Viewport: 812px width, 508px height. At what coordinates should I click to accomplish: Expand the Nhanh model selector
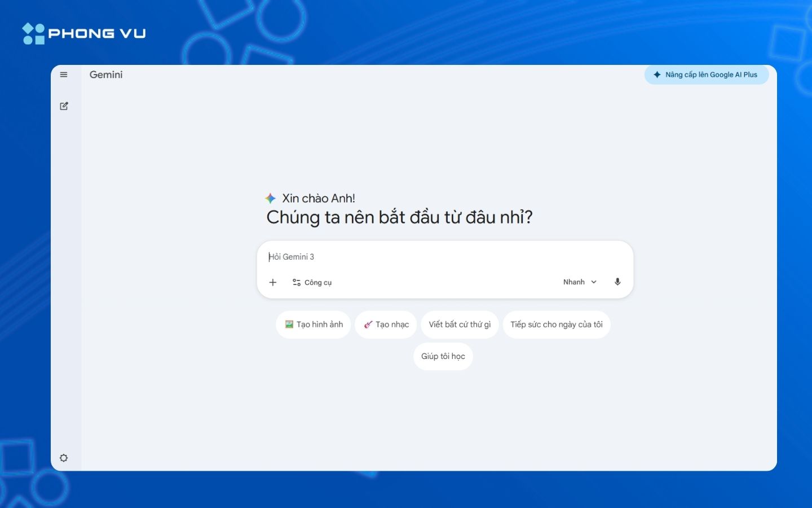pyautogui.click(x=580, y=282)
